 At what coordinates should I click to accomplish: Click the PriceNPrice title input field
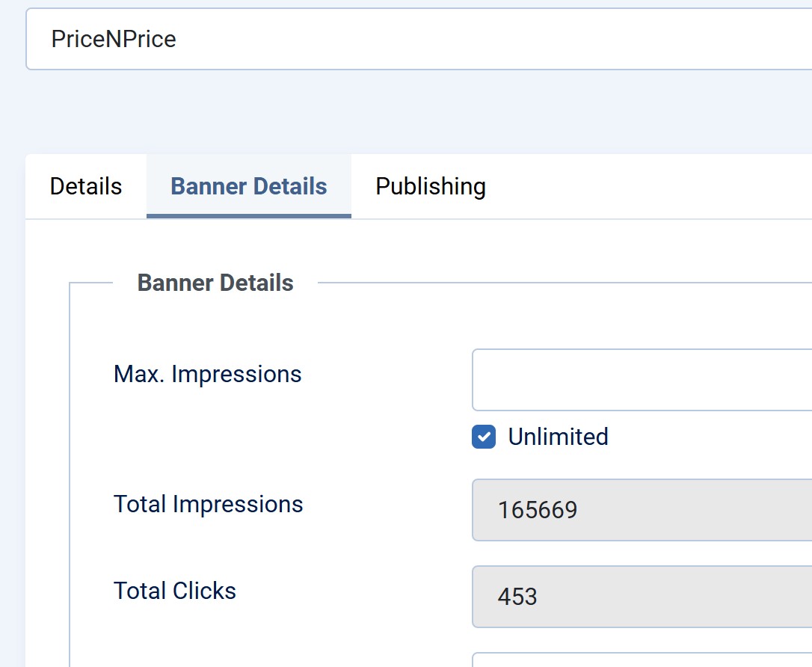pyautogui.click(x=419, y=39)
